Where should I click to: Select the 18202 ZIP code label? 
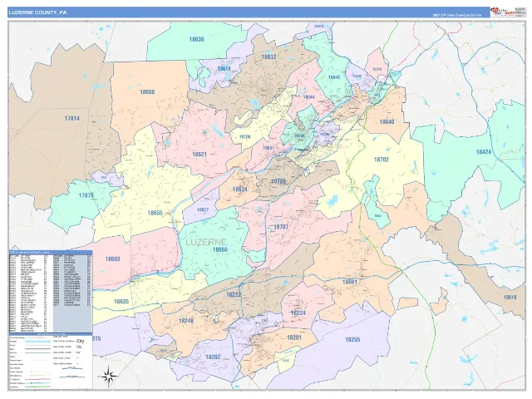(213, 357)
